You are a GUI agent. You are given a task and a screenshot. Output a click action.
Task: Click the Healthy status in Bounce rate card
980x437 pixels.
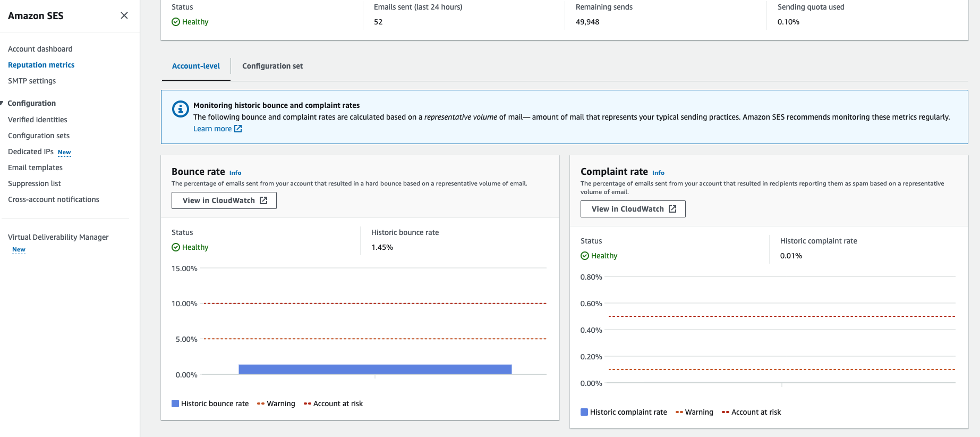pyautogui.click(x=190, y=247)
